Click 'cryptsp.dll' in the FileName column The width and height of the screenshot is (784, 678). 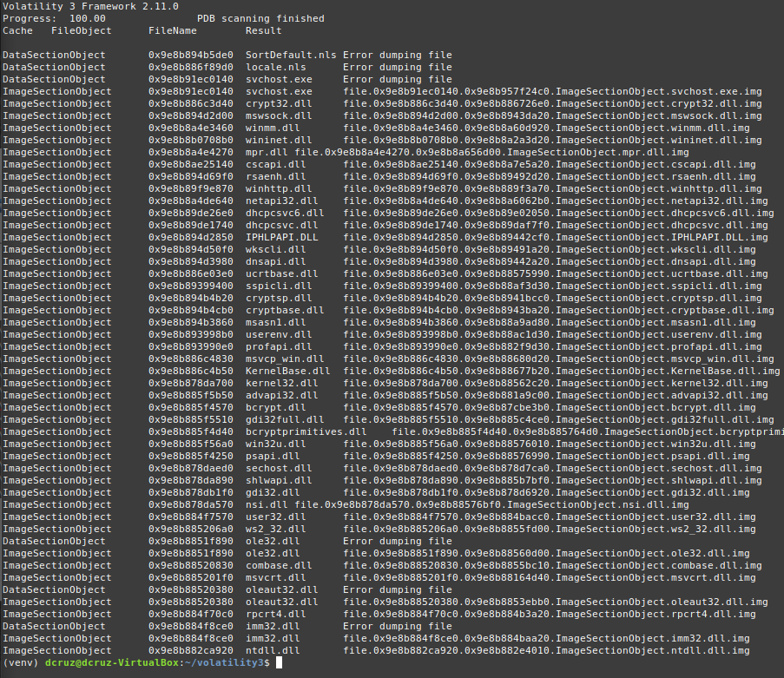(x=279, y=298)
